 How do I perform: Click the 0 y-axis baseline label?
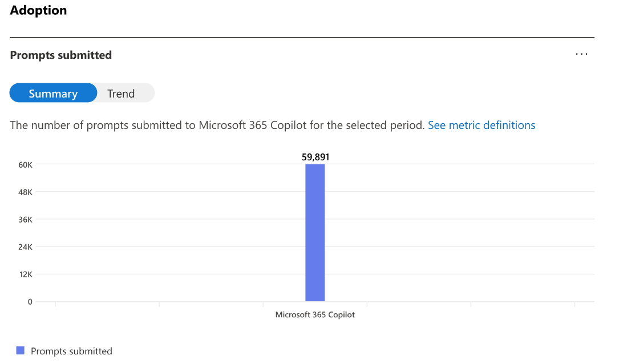[30, 302]
